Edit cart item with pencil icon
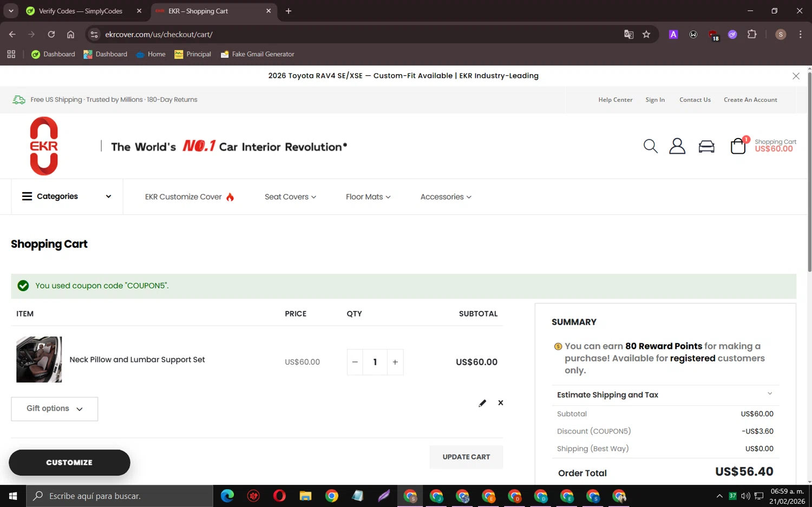The height and width of the screenshot is (507, 812). coord(482,403)
